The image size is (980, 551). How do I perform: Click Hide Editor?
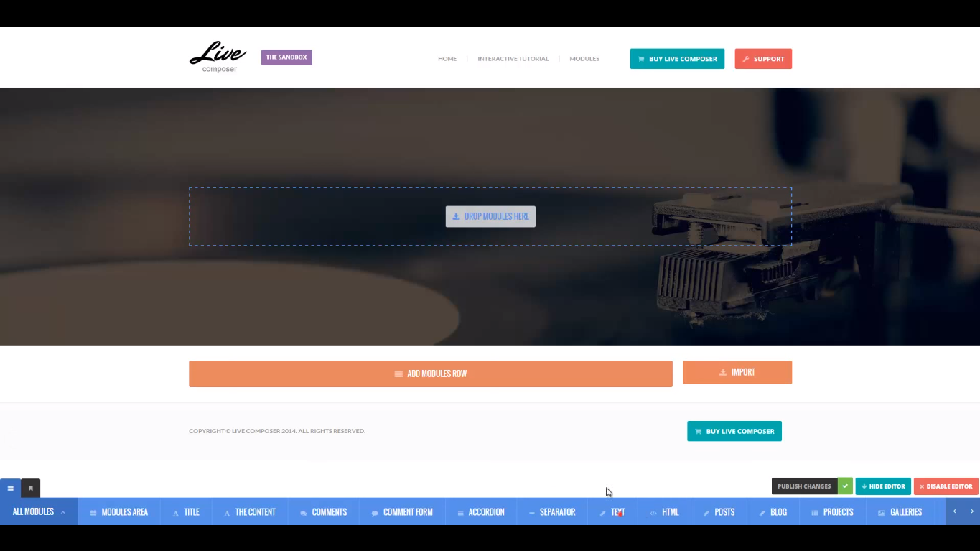[883, 486]
